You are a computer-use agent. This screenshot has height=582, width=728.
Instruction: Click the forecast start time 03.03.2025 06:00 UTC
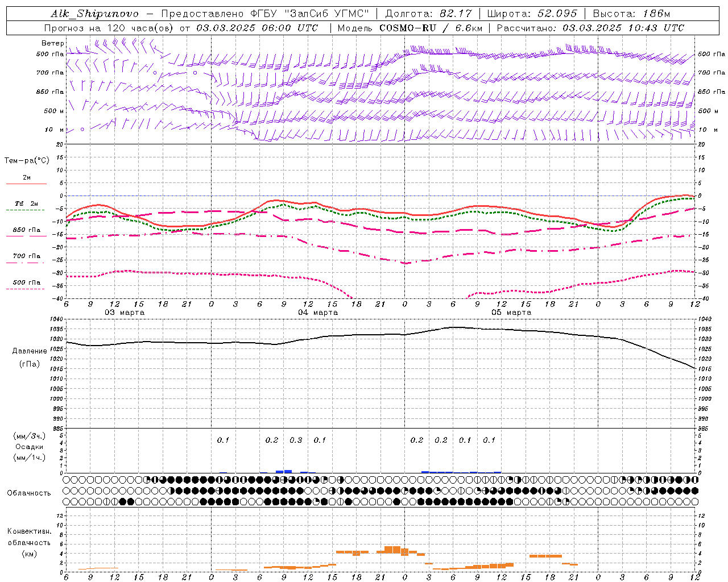pos(257,28)
